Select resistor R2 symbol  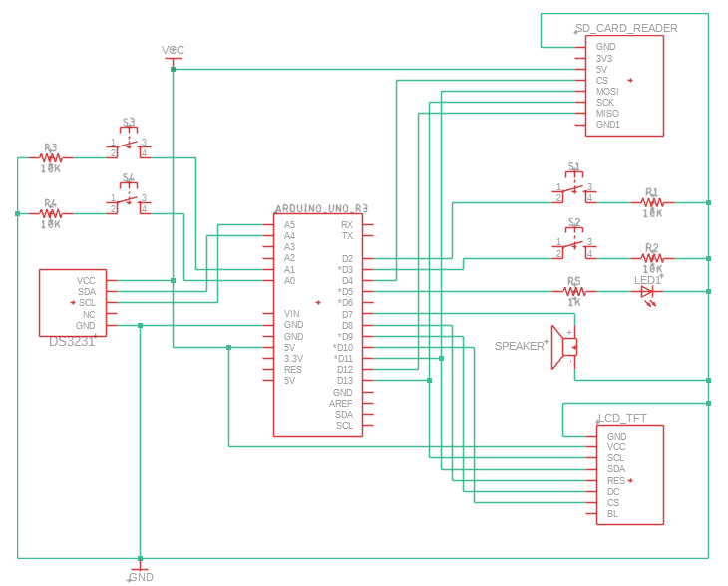tap(652, 258)
